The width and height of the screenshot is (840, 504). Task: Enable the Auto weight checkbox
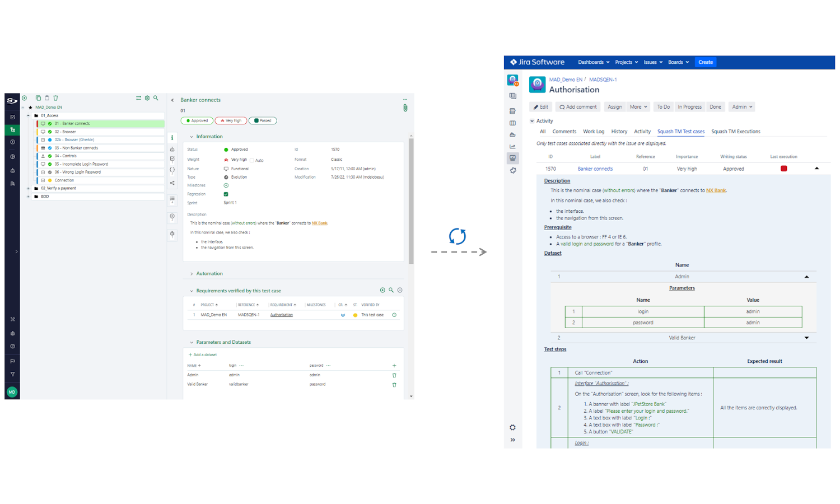[252, 160]
